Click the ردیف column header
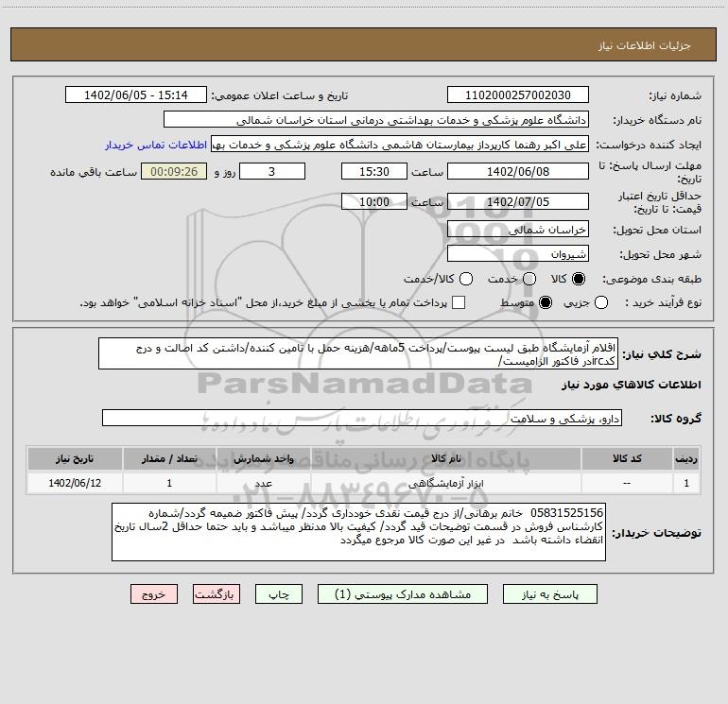Viewport: 728px width, 704px height. click(x=686, y=458)
